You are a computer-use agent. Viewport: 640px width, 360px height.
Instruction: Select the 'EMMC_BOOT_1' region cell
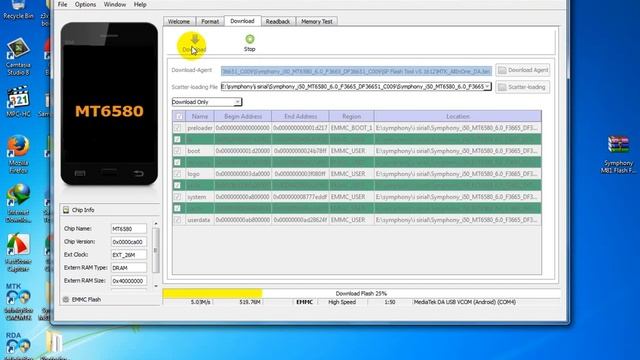pyautogui.click(x=351, y=128)
